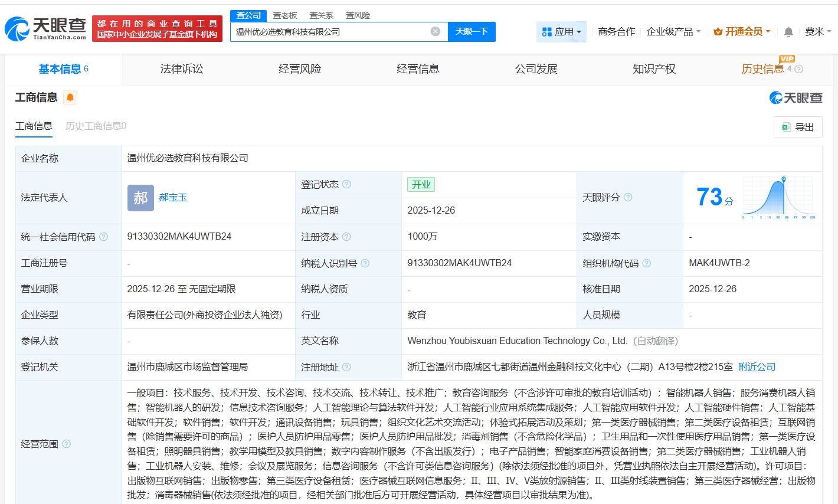Click the 天眼一下 search button
The image size is (838, 504).
(472, 32)
